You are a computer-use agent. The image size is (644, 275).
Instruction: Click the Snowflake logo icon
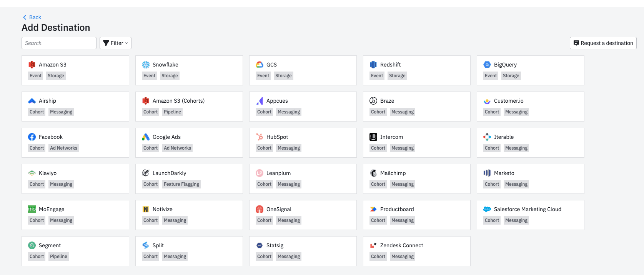[x=146, y=65]
